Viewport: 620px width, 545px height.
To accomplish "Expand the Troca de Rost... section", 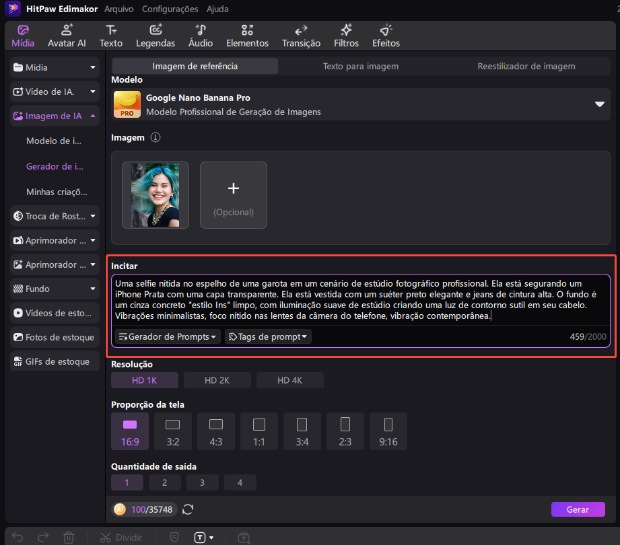I will (55, 216).
